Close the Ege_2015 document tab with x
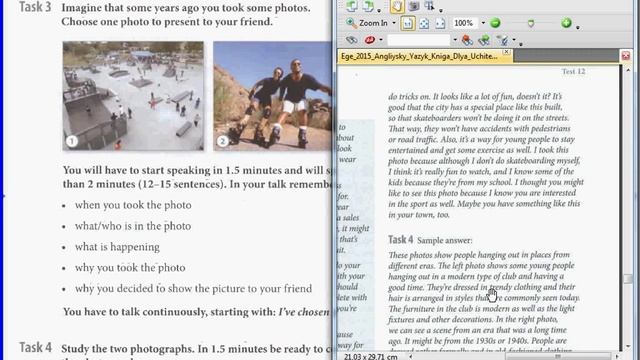Image resolution: width=640 pixels, height=360 pixels. (x=507, y=52)
